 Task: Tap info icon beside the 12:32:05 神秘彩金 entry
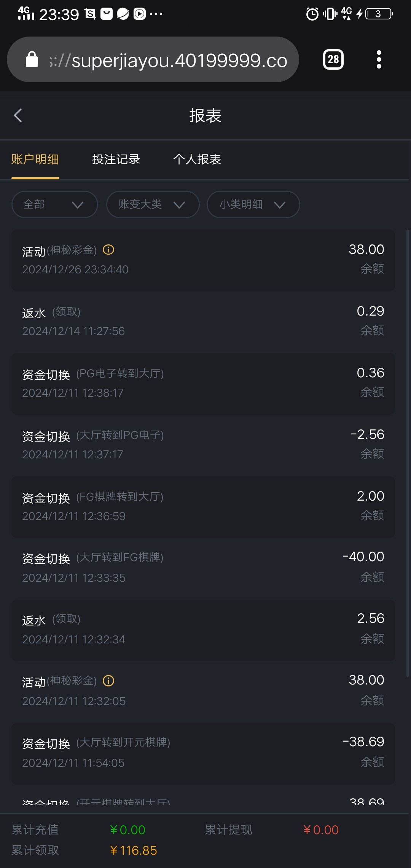point(108,681)
